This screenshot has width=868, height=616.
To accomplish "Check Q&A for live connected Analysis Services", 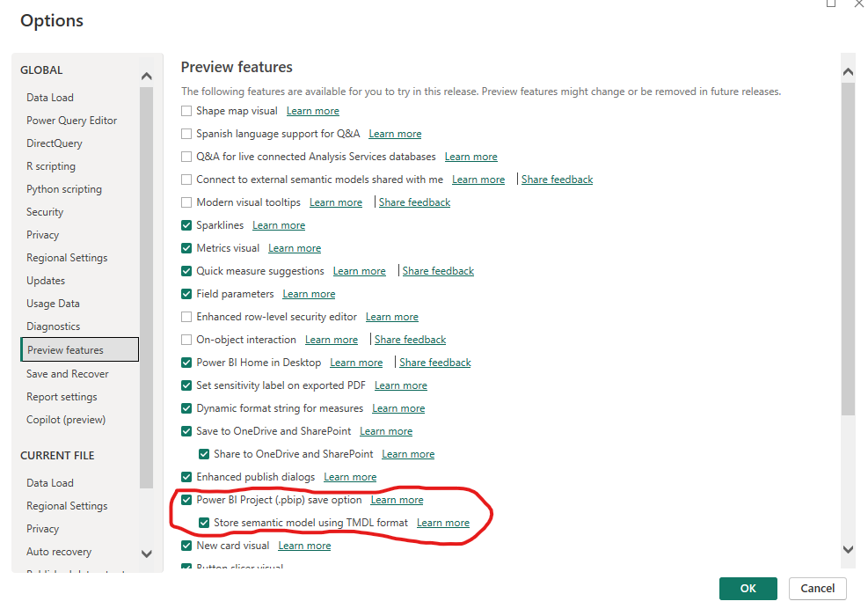I will click(186, 157).
